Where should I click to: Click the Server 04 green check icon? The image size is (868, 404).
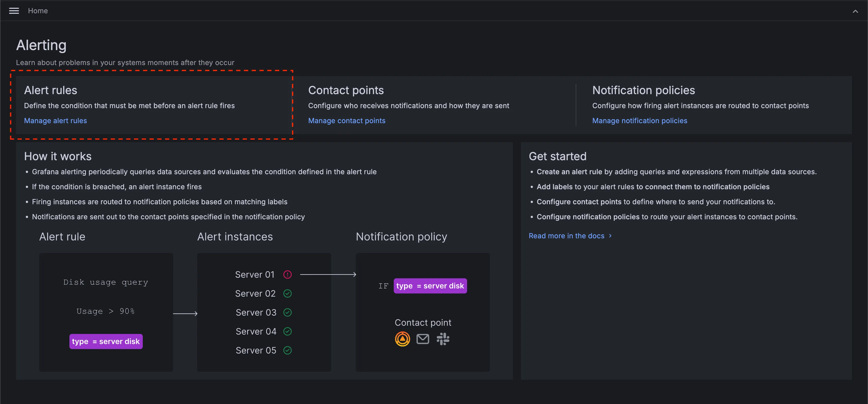coord(287,331)
